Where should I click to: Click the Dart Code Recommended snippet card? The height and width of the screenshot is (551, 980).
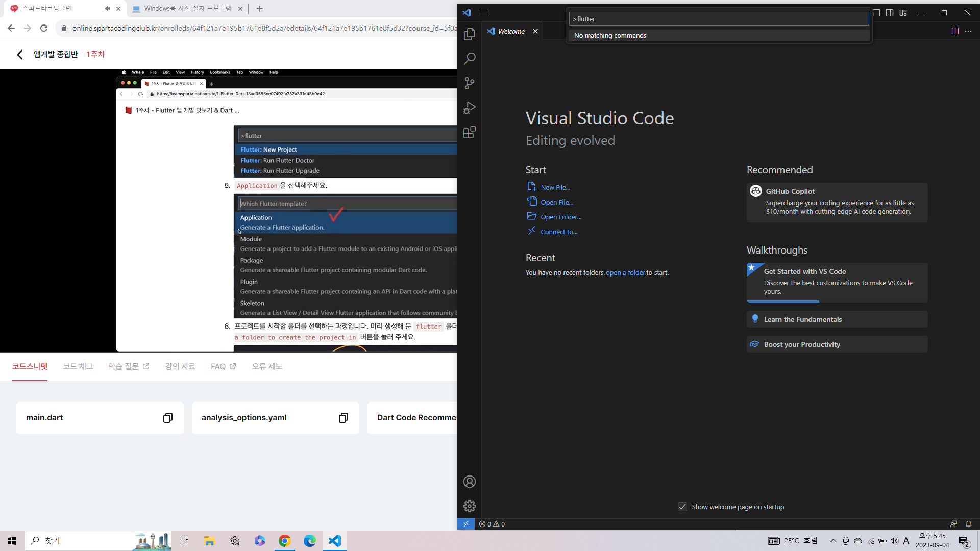pos(412,418)
